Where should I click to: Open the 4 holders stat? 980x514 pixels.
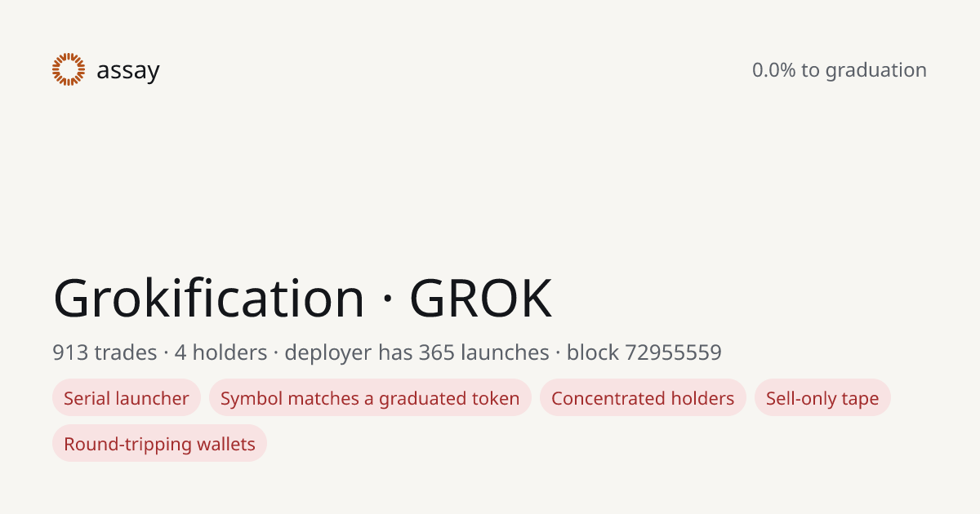coord(220,352)
